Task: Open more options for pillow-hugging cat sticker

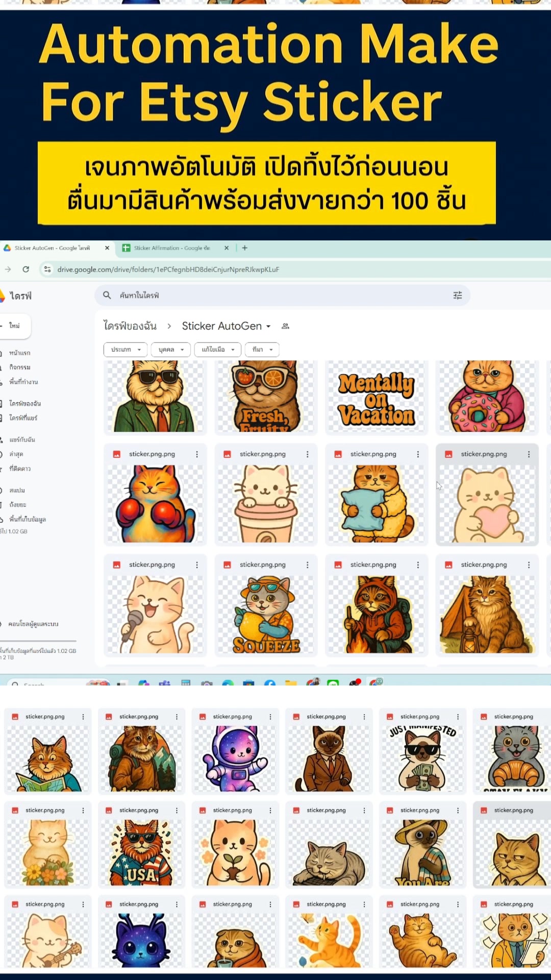Action: point(418,454)
